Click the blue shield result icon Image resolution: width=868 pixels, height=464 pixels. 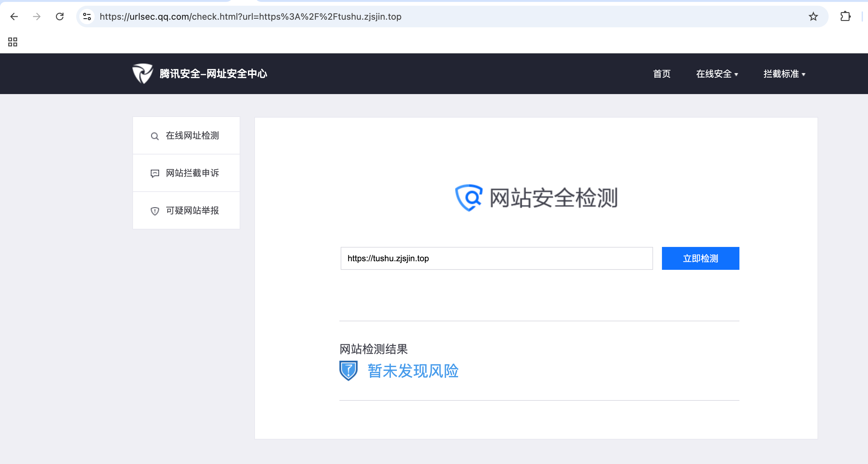(x=348, y=370)
